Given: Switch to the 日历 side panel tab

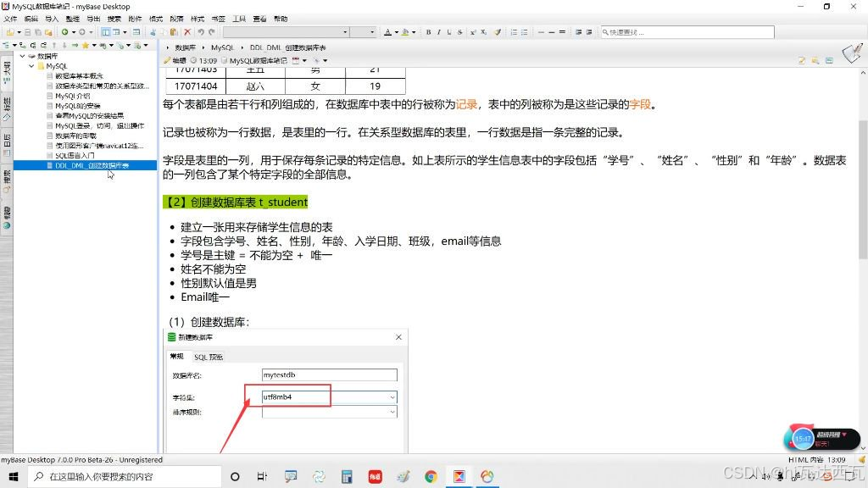Looking at the screenshot, I should (7, 145).
